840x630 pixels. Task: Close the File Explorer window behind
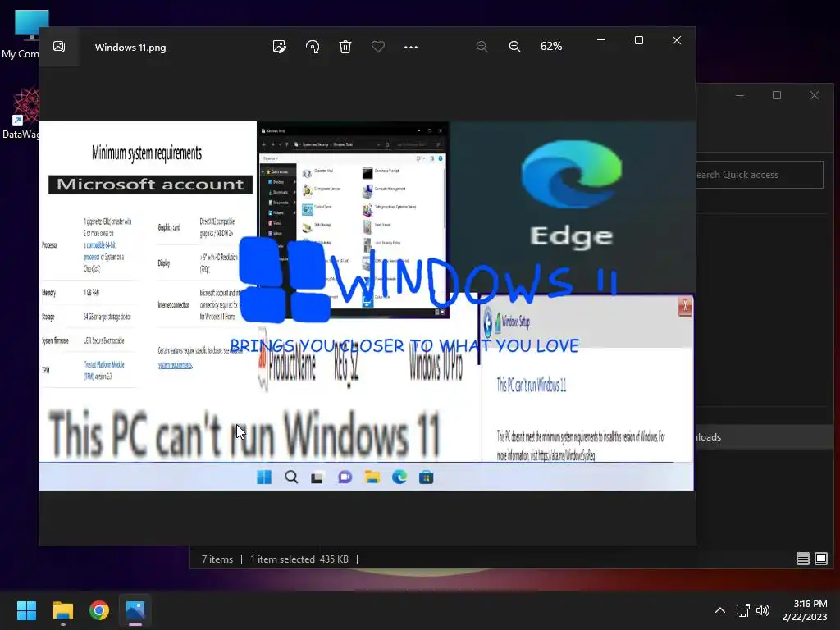(x=815, y=95)
